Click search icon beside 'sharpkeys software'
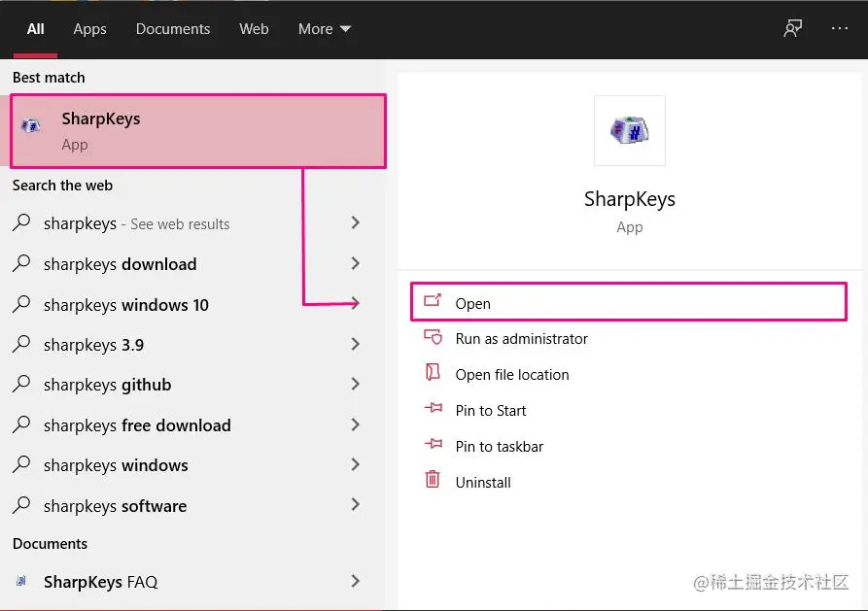The height and width of the screenshot is (611, 868). (x=21, y=504)
